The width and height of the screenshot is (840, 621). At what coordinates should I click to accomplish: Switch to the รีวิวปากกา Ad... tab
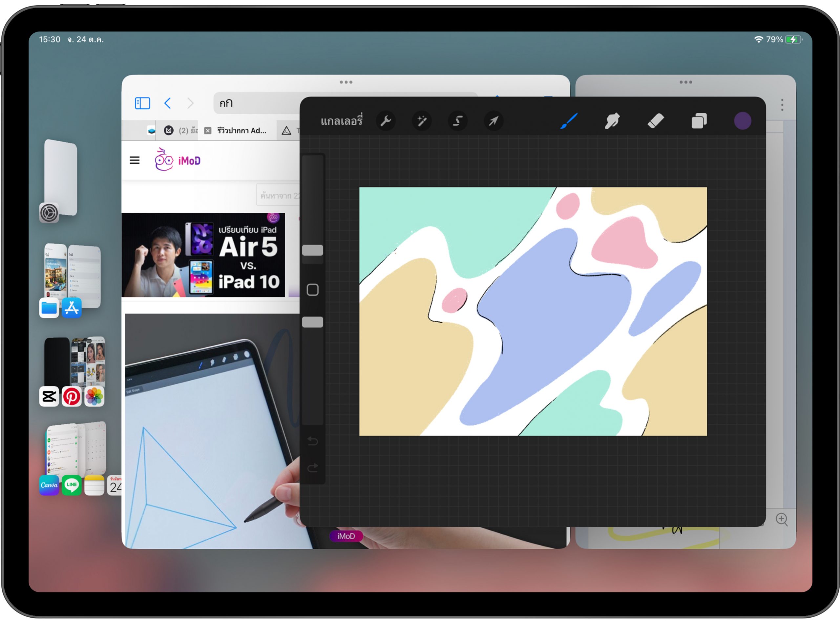coord(241,131)
